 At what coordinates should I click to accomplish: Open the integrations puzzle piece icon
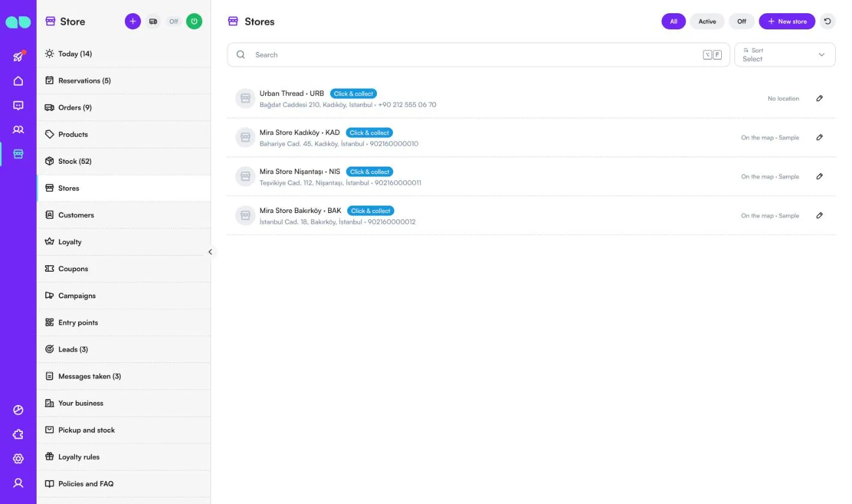[x=18, y=434]
